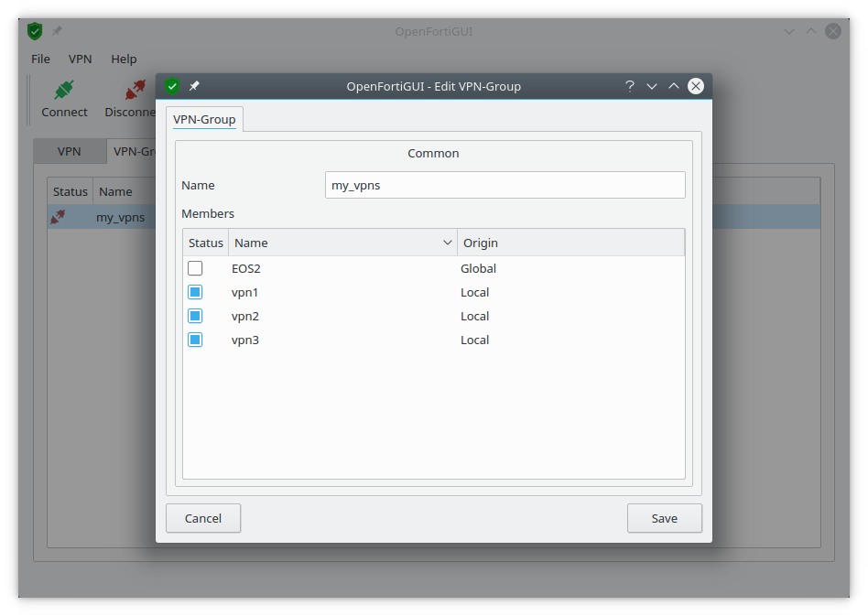Select the vpn1 member name

[x=244, y=293]
